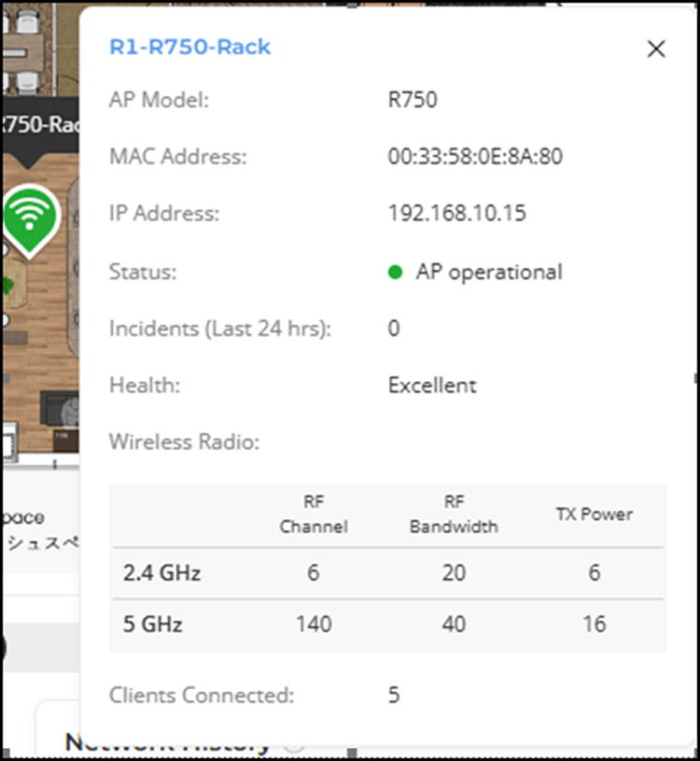Click the green status dot indicator

tap(395, 273)
